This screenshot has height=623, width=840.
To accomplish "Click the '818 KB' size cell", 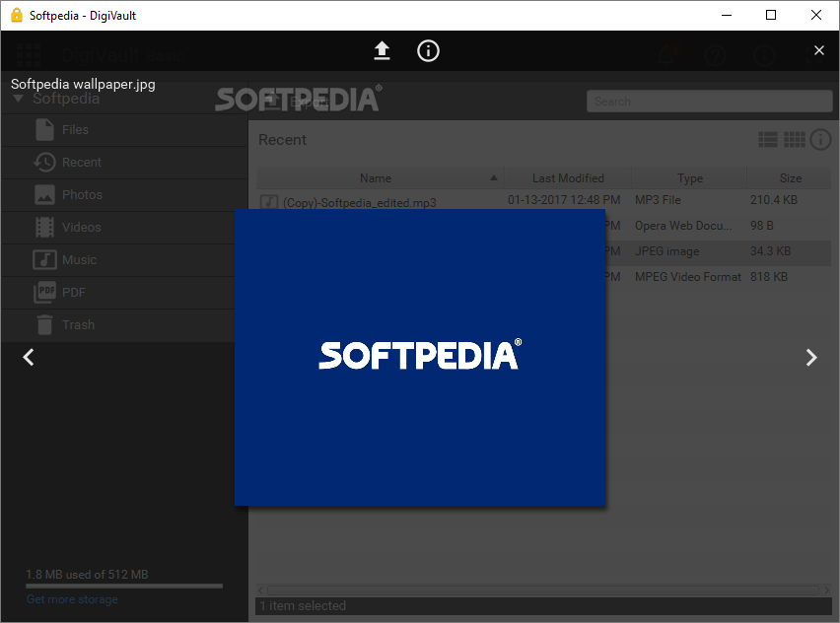I will 769,277.
